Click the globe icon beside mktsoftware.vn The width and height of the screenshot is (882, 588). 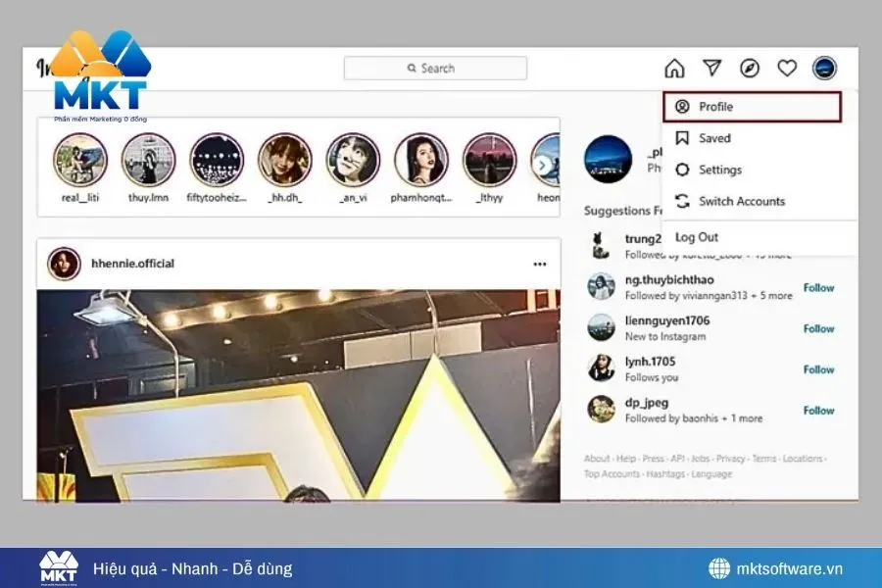[x=716, y=568]
